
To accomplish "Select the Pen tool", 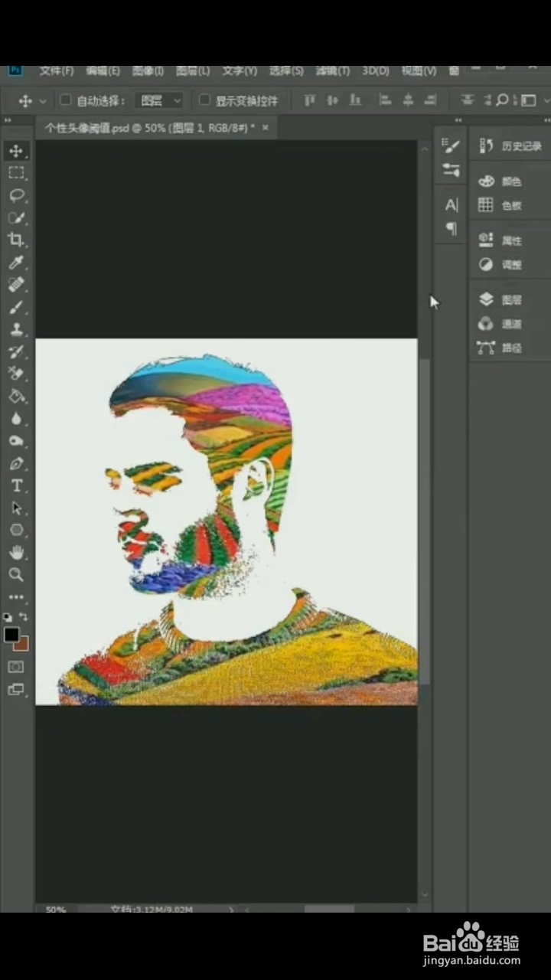I will coord(16,463).
